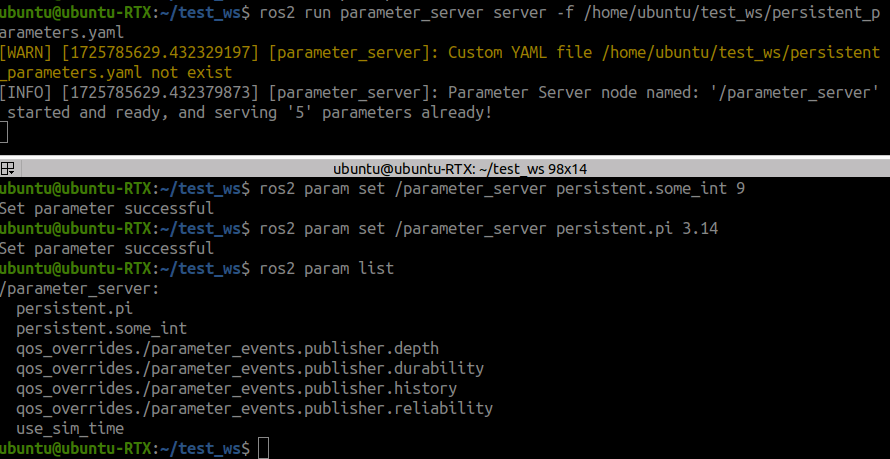Click the lower terminal title 'ubuntu@ubuntu-RTX: ~/test_ws 98x14'
Image resolution: width=890 pixels, height=459 pixels.
(x=460, y=169)
